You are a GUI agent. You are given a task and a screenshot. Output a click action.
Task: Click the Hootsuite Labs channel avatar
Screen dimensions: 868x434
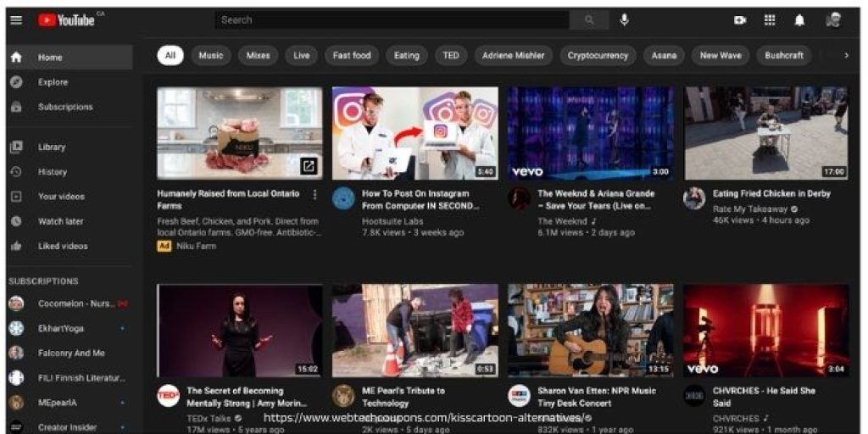pyautogui.click(x=343, y=198)
